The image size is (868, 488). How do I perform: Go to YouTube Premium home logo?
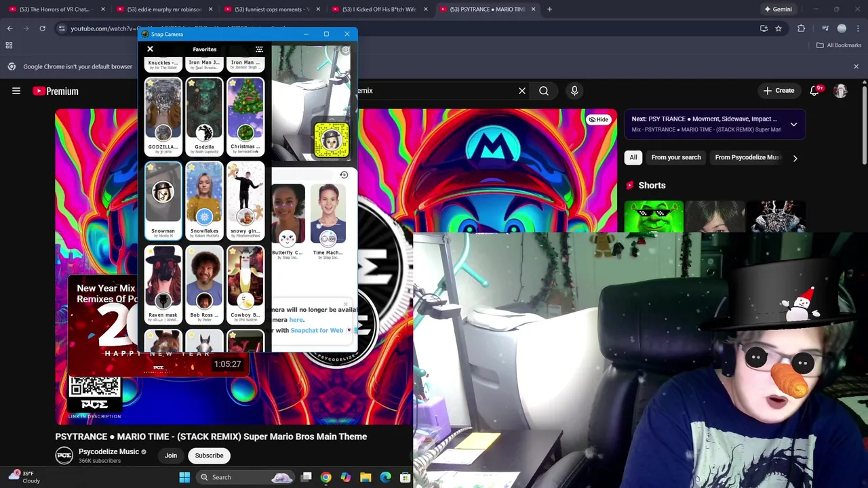[x=56, y=91]
